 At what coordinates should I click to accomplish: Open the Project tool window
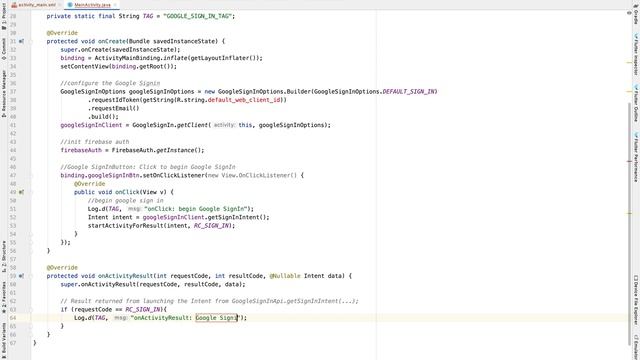(4, 15)
